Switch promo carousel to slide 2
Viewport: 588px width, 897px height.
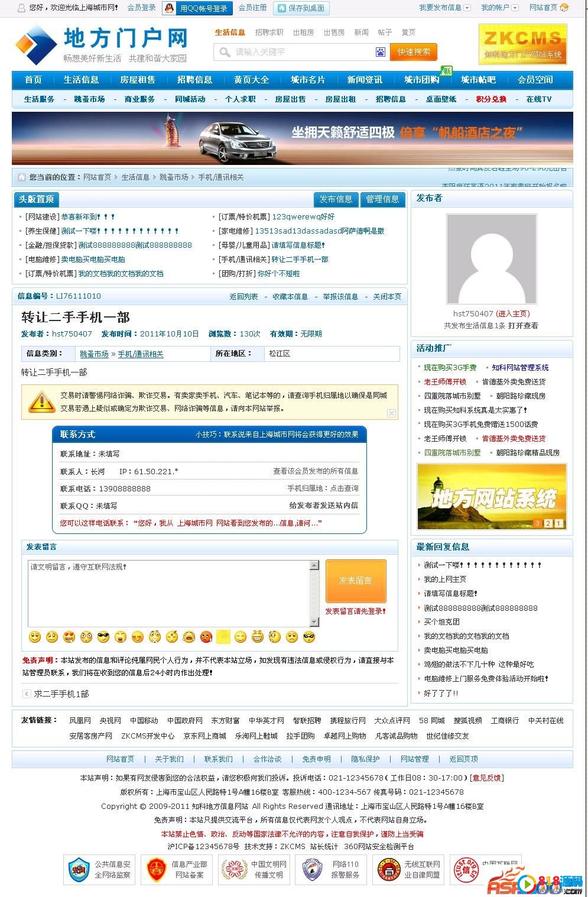(x=548, y=523)
